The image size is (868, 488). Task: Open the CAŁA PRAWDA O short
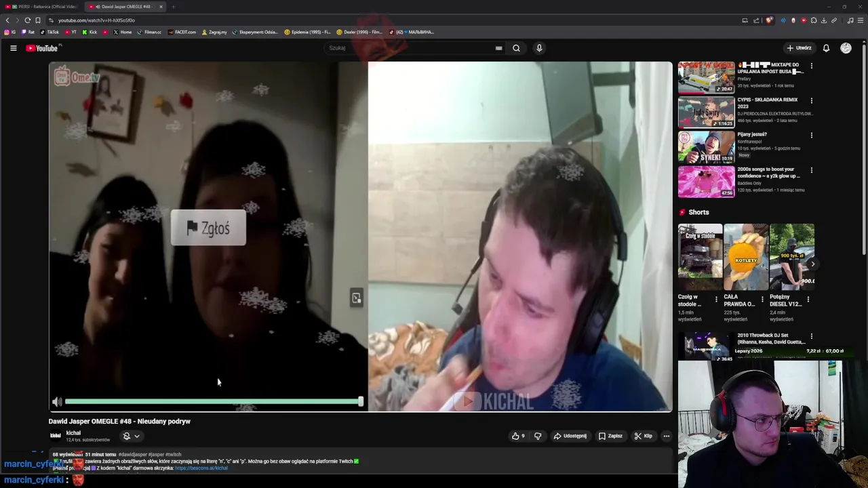tap(745, 258)
